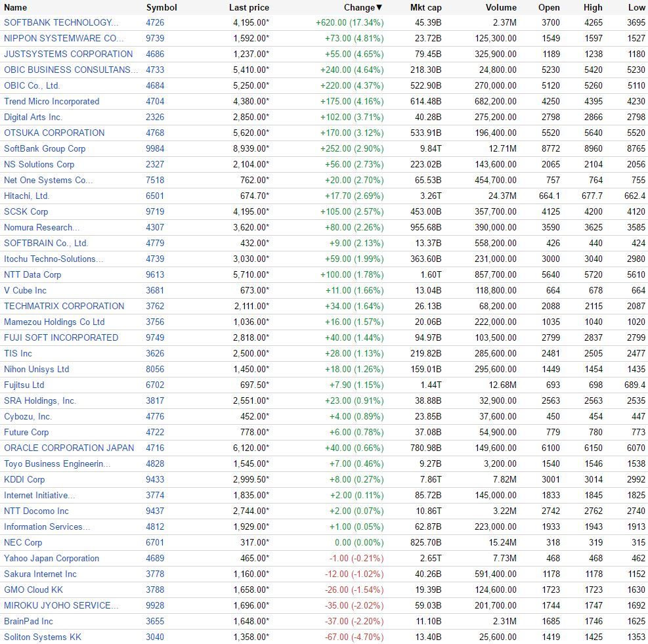Open SoftBank Group Corp link
Image resolution: width=648 pixels, height=644 pixels.
[45, 148]
